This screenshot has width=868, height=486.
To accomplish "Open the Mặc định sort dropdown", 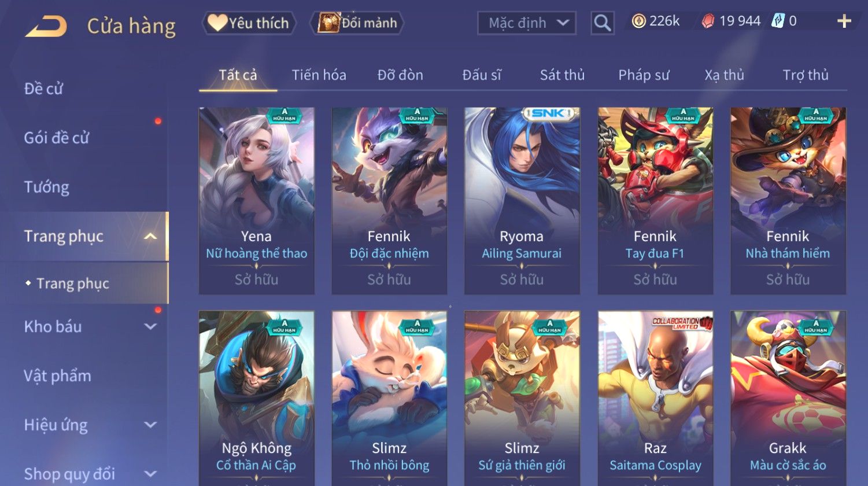I will (527, 23).
